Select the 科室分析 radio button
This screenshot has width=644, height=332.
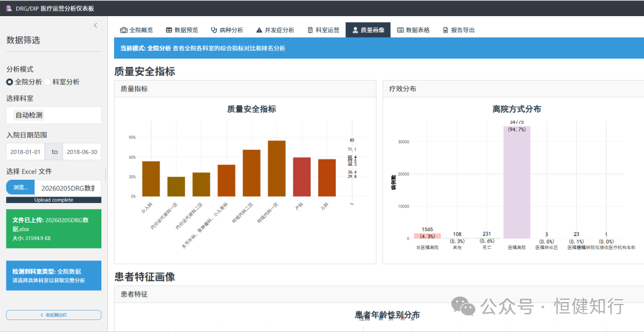tap(47, 82)
